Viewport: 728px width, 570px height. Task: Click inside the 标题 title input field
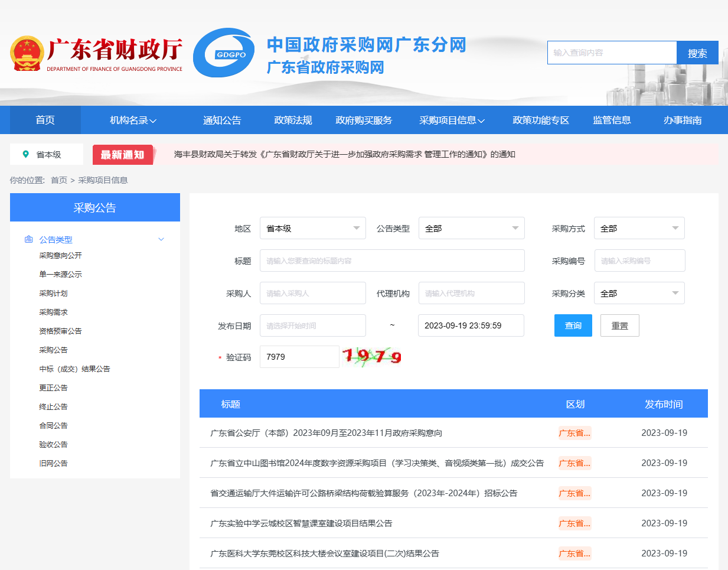[x=391, y=260]
